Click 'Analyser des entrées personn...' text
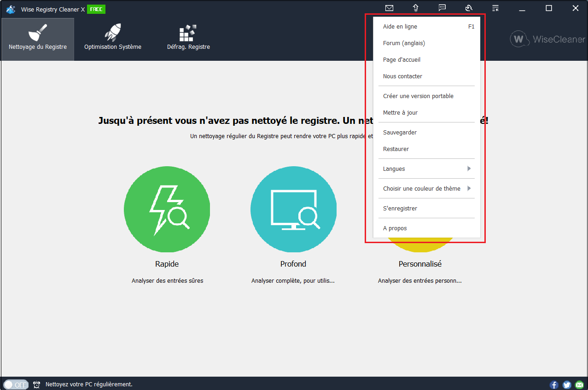The height and width of the screenshot is (390, 588). (x=420, y=281)
